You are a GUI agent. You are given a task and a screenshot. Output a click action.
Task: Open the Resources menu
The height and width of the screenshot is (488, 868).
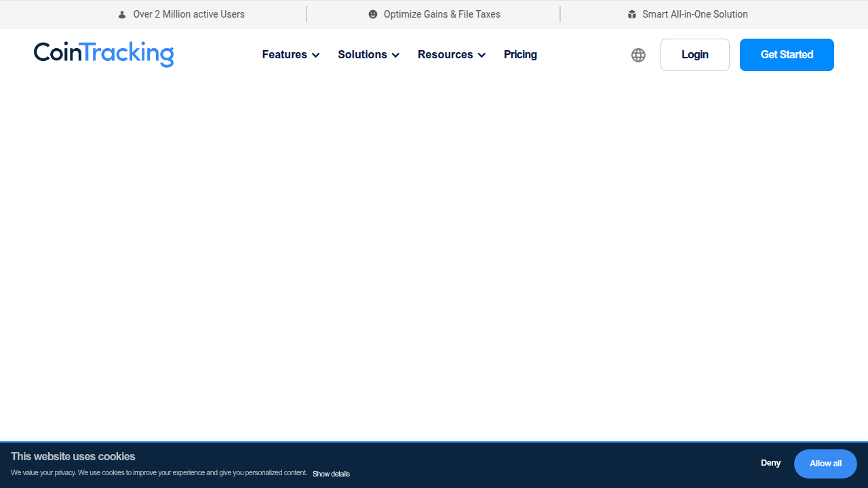(x=445, y=55)
